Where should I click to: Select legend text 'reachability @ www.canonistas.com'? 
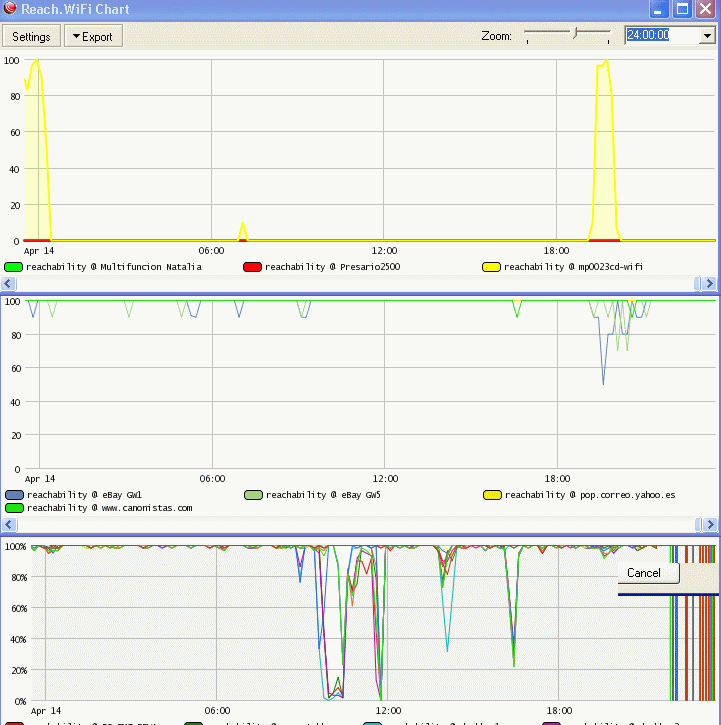click(x=110, y=508)
